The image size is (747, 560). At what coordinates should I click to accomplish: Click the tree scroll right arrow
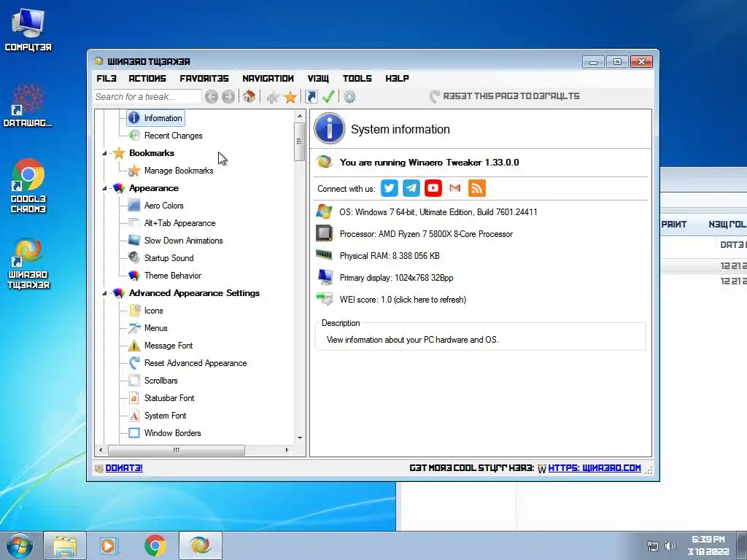287,450
